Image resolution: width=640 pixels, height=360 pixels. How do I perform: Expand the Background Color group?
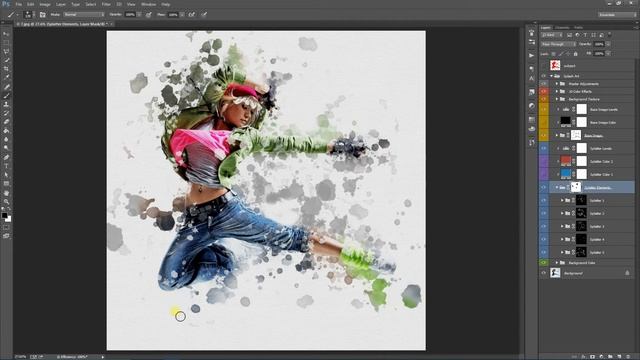pyautogui.click(x=557, y=263)
